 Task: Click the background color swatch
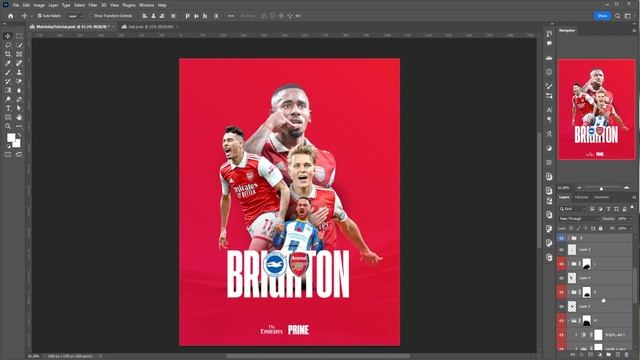(x=18, y=144)
